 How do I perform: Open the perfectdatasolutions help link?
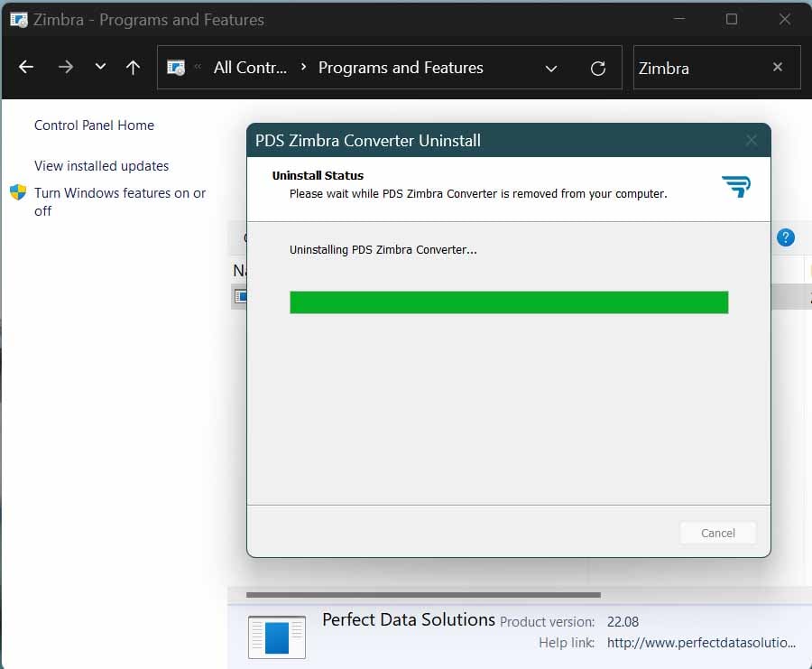tap(701, 643)
